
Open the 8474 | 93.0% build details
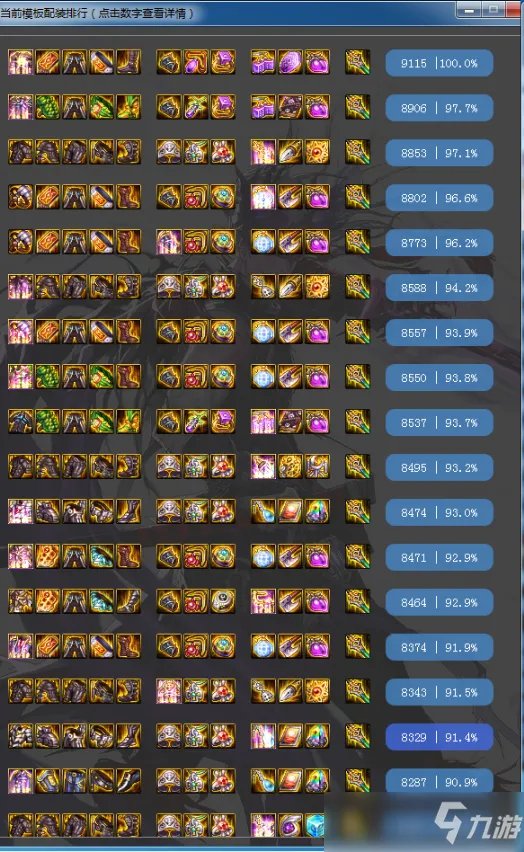439,512
